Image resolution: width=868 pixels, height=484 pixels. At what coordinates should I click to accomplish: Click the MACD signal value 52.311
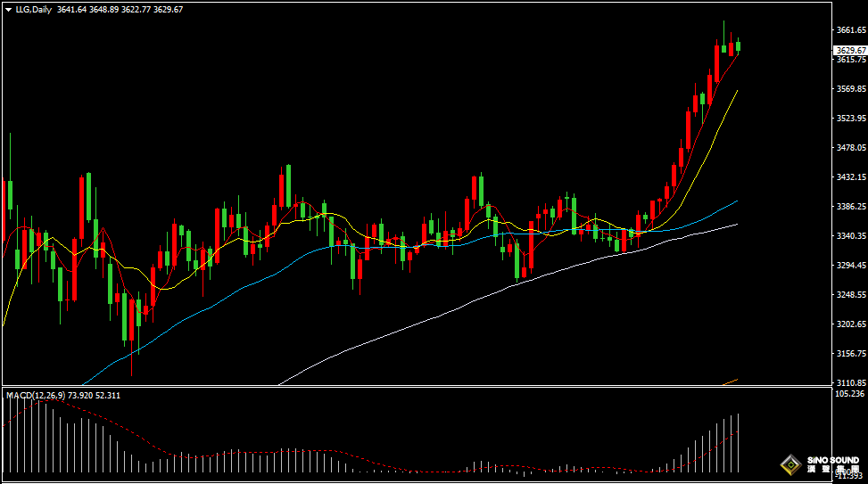click(x=107, y=396)
